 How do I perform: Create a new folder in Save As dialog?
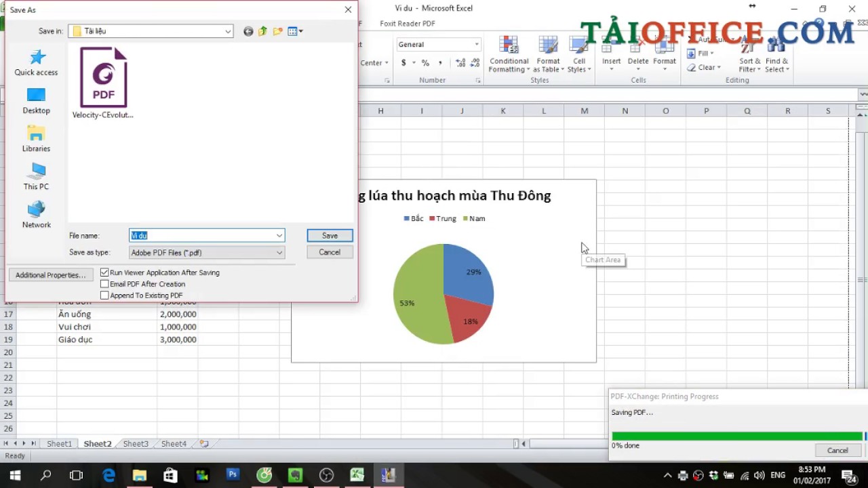click(277, 31)
